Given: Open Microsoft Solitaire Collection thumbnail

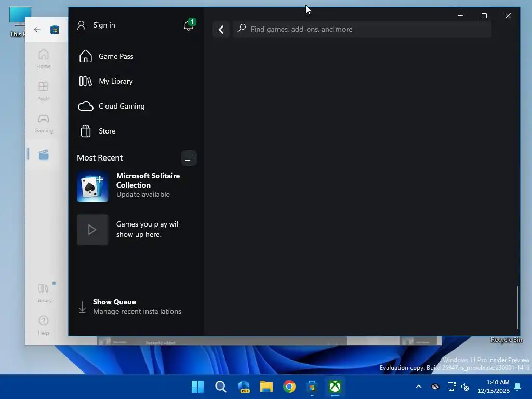Looking at the screenshot, I should point(92,187).
